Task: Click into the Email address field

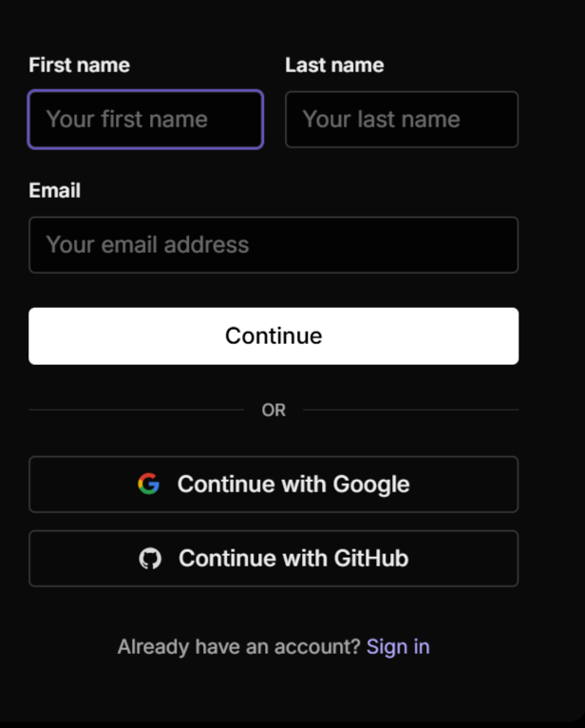Action: 274,244
